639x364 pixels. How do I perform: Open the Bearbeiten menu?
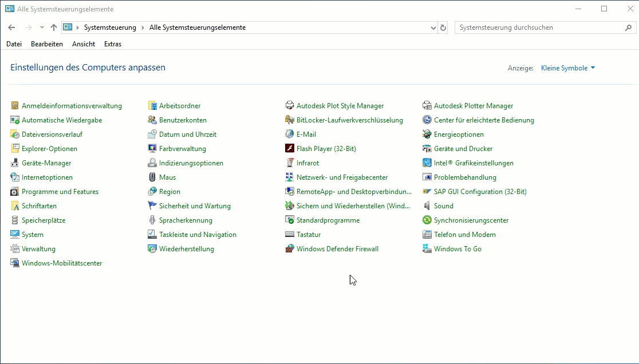pyautogui.click(x=47, y=44)
